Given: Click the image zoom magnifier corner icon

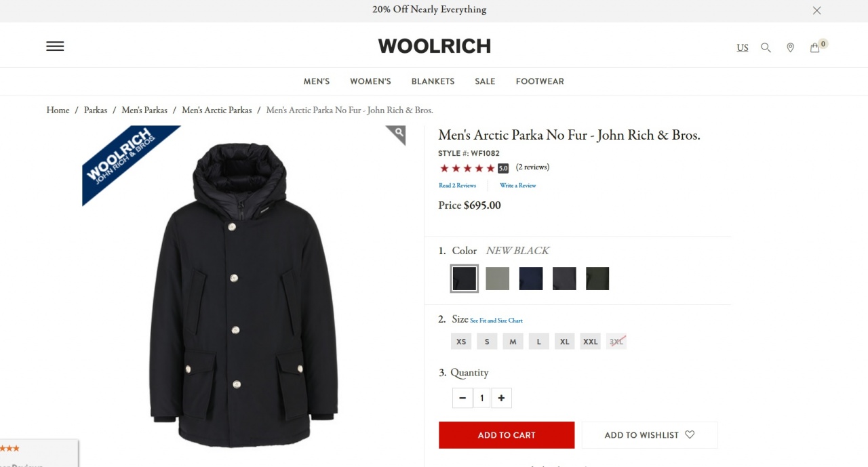Looking at the screenshot, I should click(x=398, y=133).
